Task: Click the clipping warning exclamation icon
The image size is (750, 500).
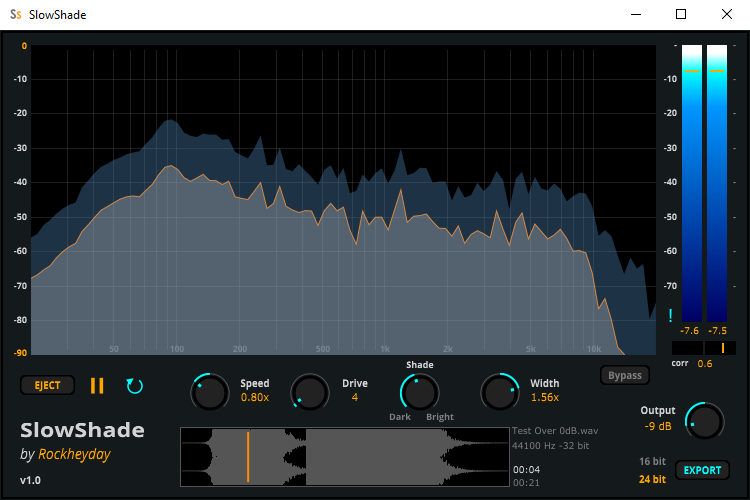Action: [x=670, y=316]
